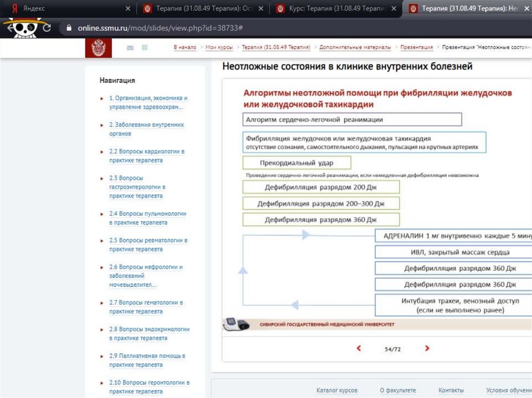Expand arrow beside '2.4 Вопросы пульмонологии'
Image resolution: width=532 pixels, height=398 pixels.
(x=101, y=214)
